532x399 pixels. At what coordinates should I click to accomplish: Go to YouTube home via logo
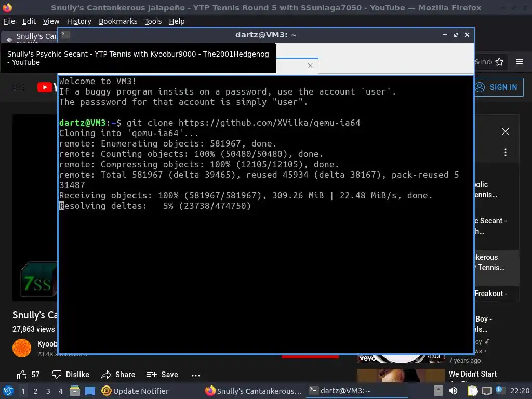47,87
